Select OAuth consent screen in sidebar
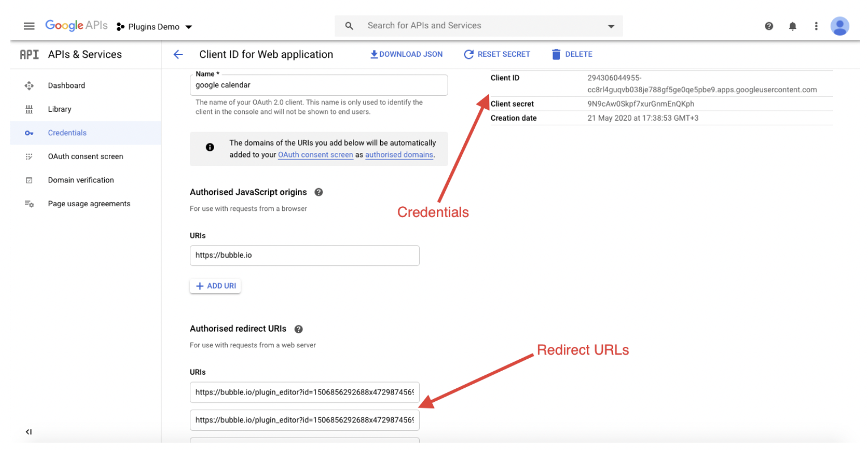Image resolution: width=868 pixels, height=450 pixels. (x=85, y=156)
